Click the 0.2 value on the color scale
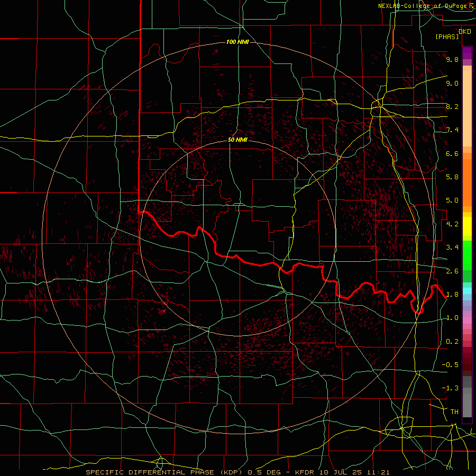This screenshot has width=476, height=476. 452,342
